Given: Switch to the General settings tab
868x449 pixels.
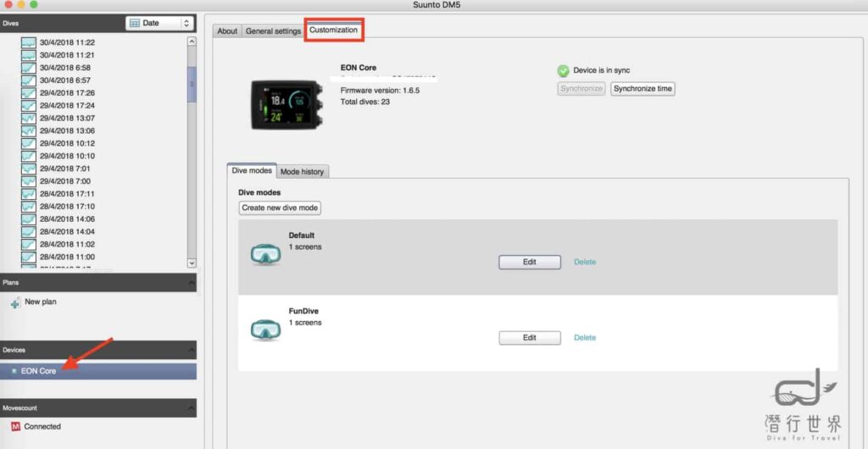Looking at the screenshot, I should [x=273, y=31].
